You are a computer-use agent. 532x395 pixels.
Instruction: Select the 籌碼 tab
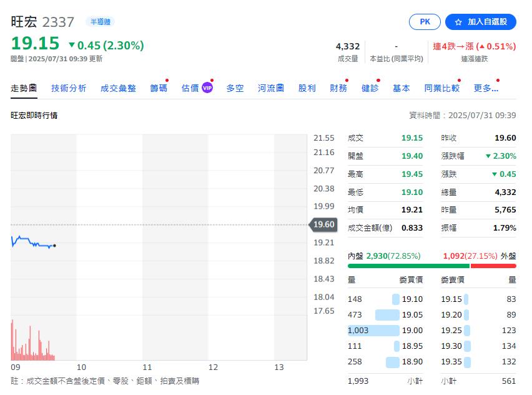[x=159, y=88]
